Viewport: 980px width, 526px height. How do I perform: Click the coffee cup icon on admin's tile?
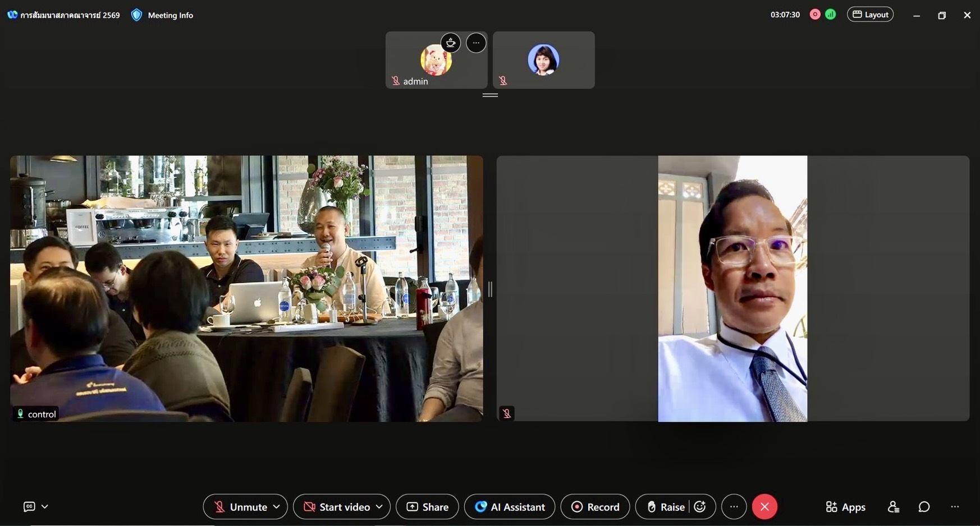451,43
